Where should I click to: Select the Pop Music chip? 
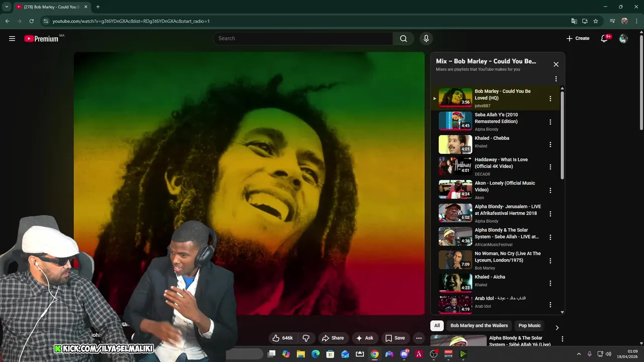(x=529, y=325)
